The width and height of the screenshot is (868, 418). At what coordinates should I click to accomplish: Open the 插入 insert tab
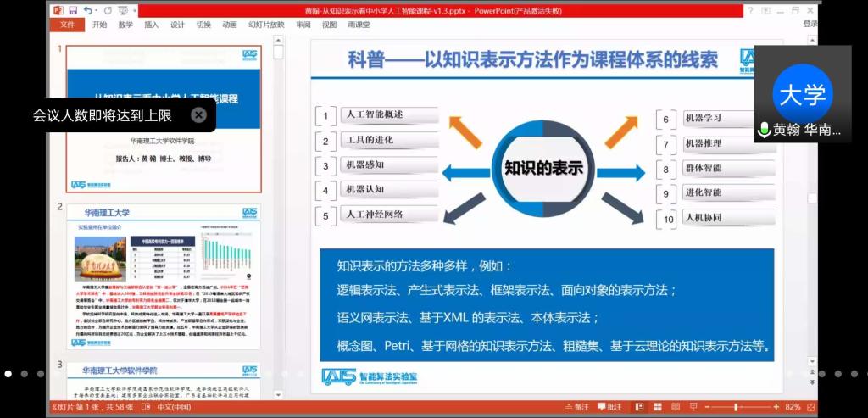[151, 25]
